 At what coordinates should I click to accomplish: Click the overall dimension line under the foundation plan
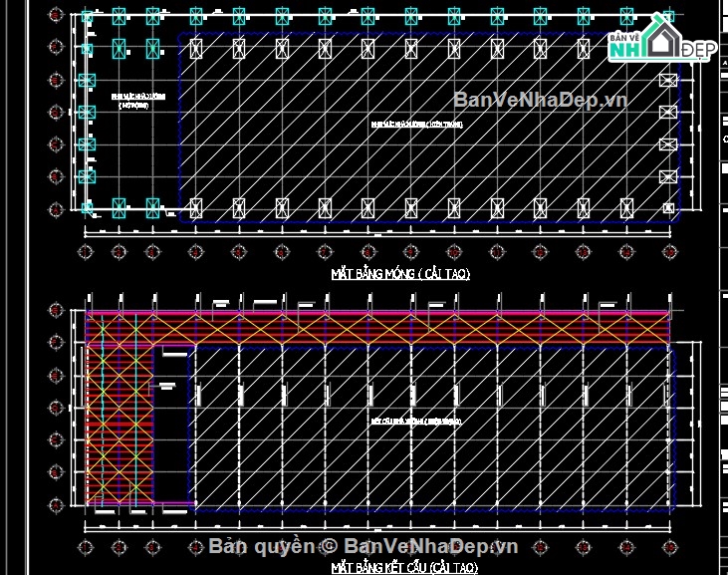[377, 236]
